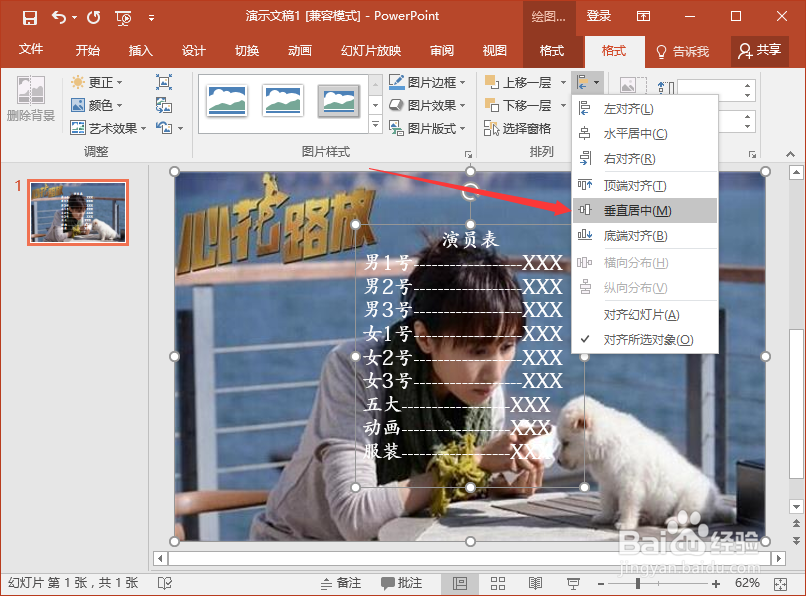Screen dimensions: 806x596
Task: Open Reset Picture dropdown arrow
Action: coord(180,128)
